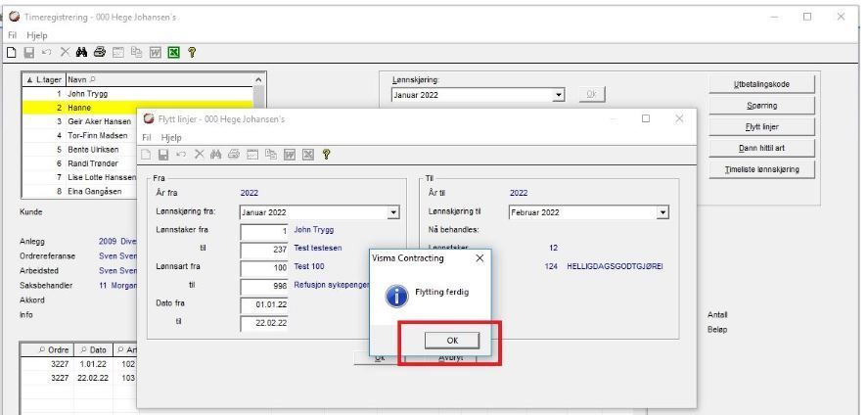The image size is (868, 415).
Task: Click the binoculars Search icon in main toolbar
Action: coord(81,53)
